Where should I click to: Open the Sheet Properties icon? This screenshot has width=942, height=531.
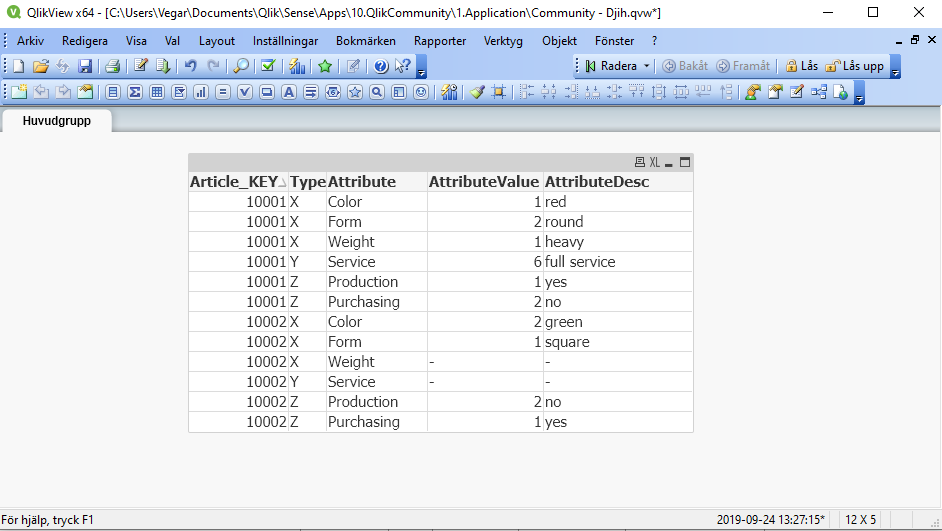click(85, 92)
